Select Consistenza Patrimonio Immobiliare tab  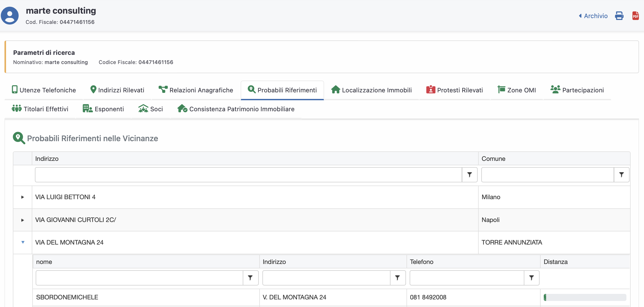pos(236,109)
